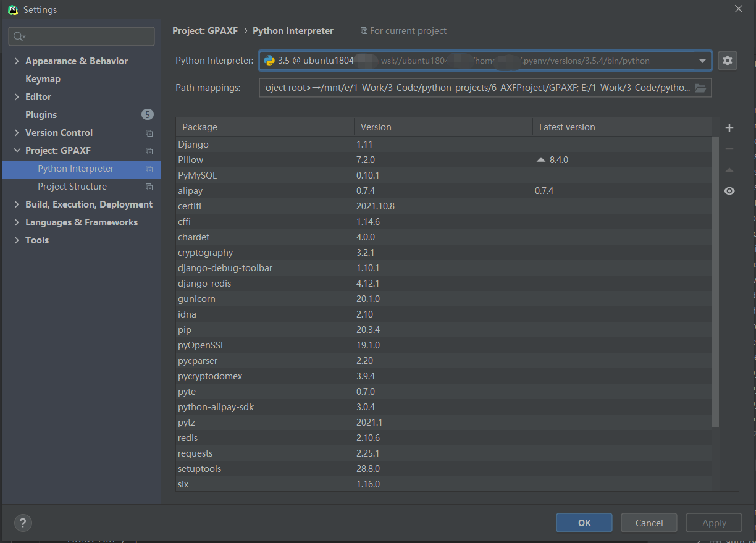Click the add package plus icon
The image size is (756, 543).
[x=729, y=128]
